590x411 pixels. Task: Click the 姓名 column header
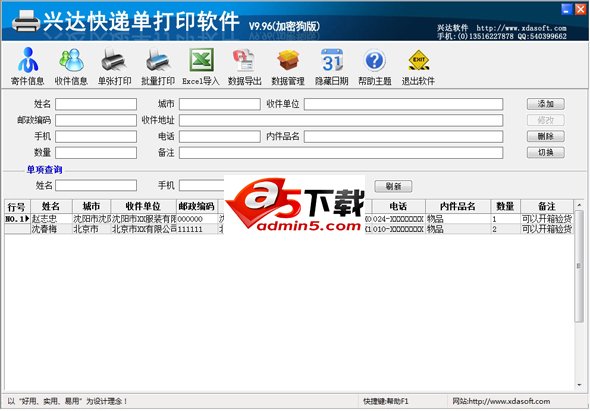(51, 207)
